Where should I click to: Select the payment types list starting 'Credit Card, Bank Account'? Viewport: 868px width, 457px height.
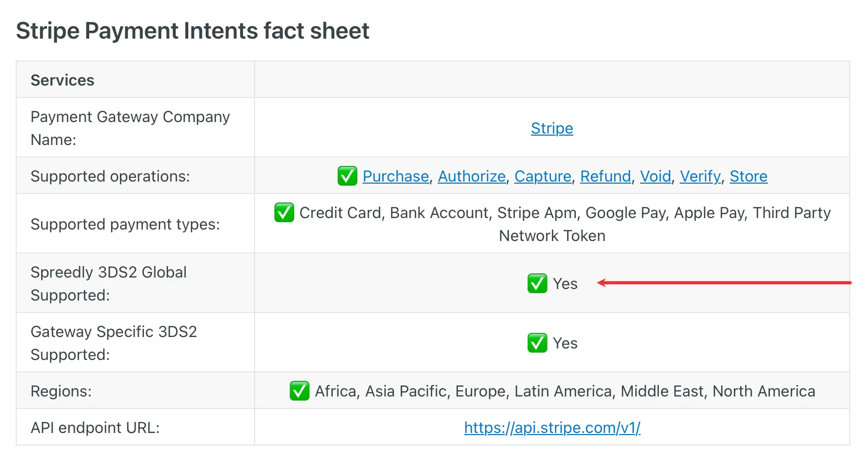[x=565, y=224]
